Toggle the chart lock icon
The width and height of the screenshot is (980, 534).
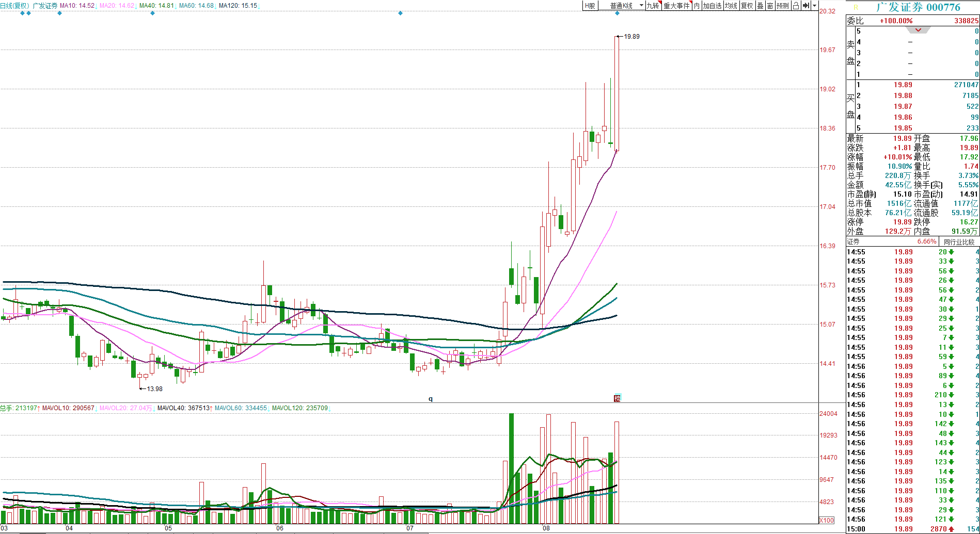pyautogui.click(x=796, y=6)
